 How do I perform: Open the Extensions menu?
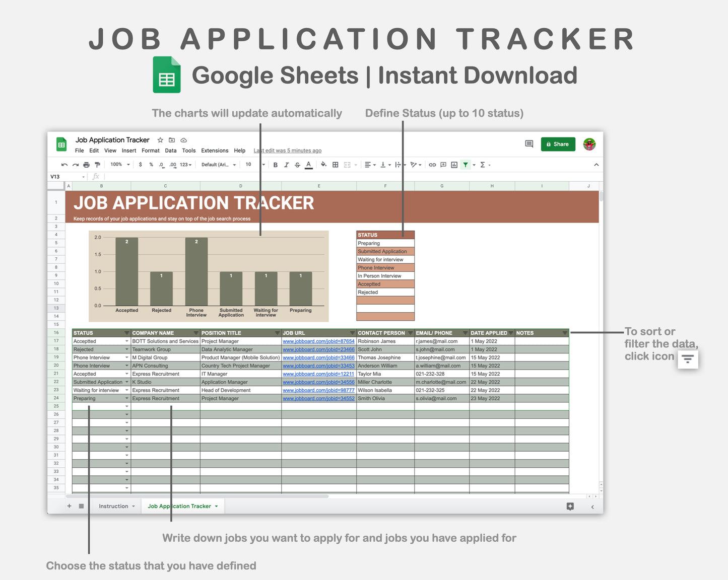(x=215, y=151)
